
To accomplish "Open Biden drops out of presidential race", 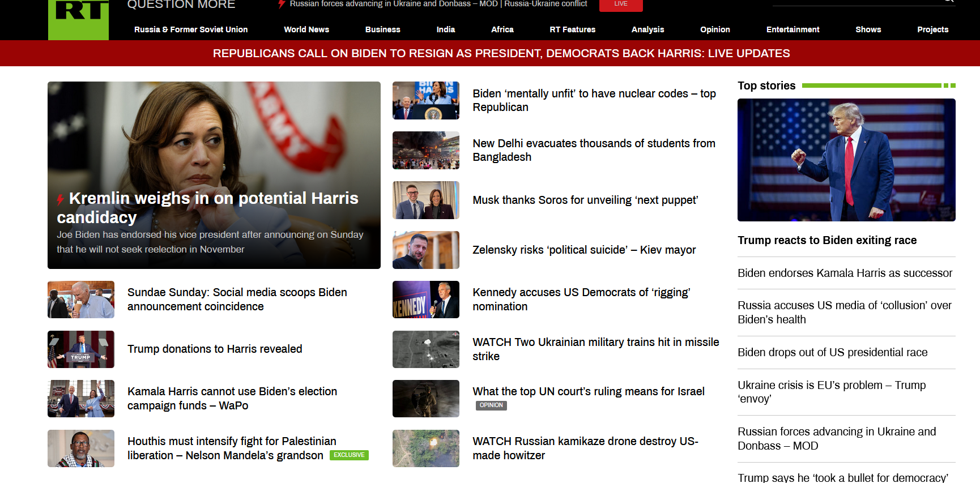I will click(833, 352).
